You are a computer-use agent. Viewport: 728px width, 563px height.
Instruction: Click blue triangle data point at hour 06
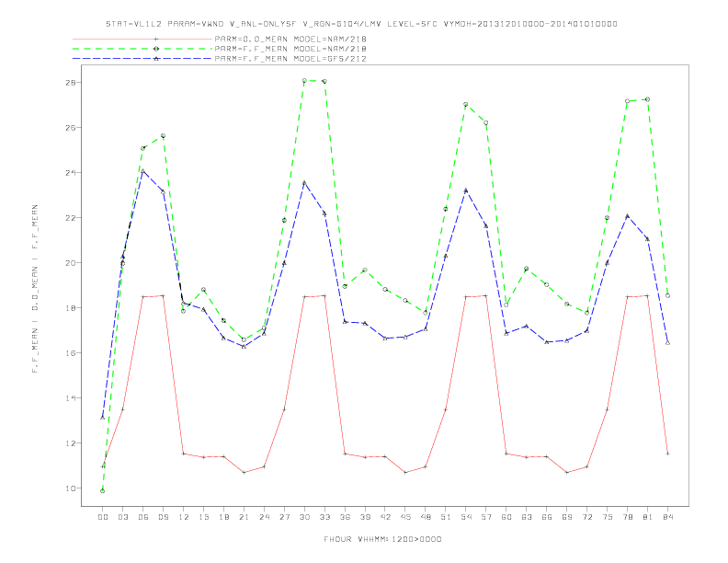pos(143,170)
